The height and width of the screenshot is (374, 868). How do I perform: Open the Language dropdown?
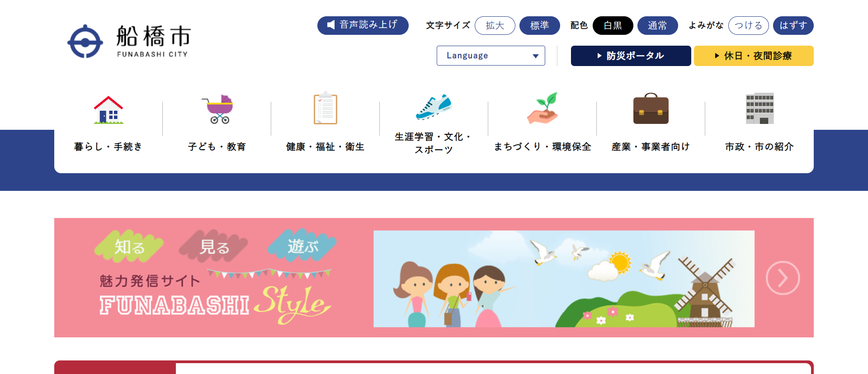pyautogui.click(x=491, y=56)
